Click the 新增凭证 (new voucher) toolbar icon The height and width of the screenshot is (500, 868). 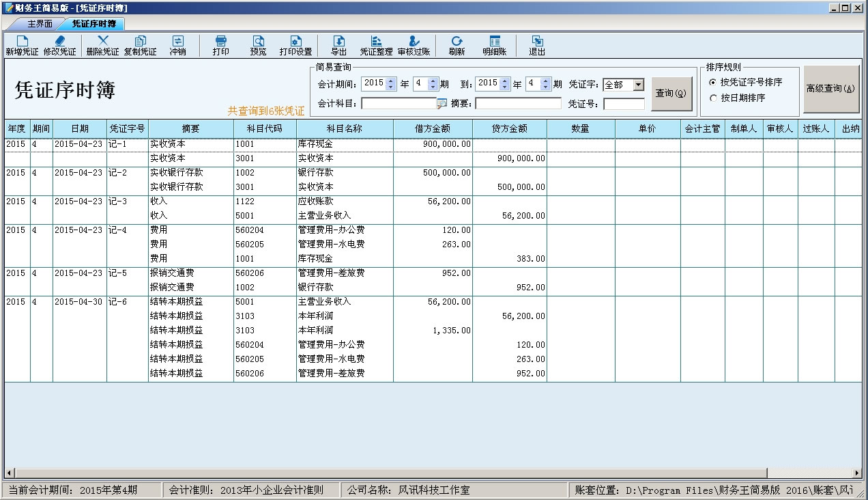(22, 46)
